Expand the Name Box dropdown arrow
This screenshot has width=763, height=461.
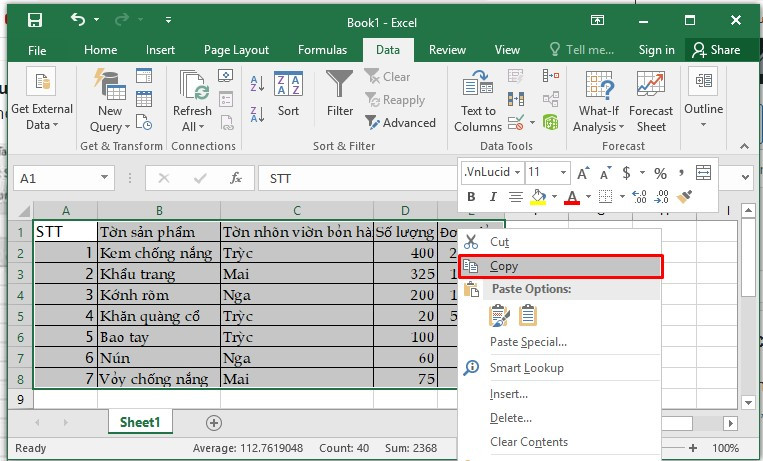tap(105, 178)
